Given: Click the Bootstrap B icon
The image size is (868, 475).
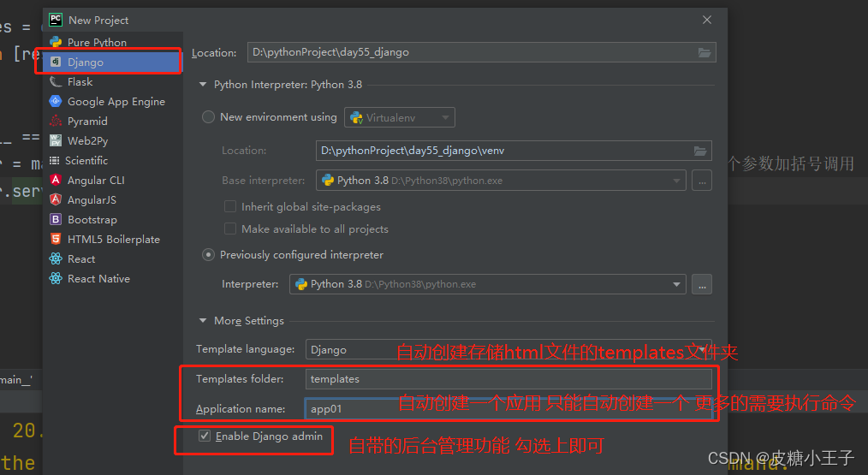Looking at the screenshot, I should click(x=56, y=220).
